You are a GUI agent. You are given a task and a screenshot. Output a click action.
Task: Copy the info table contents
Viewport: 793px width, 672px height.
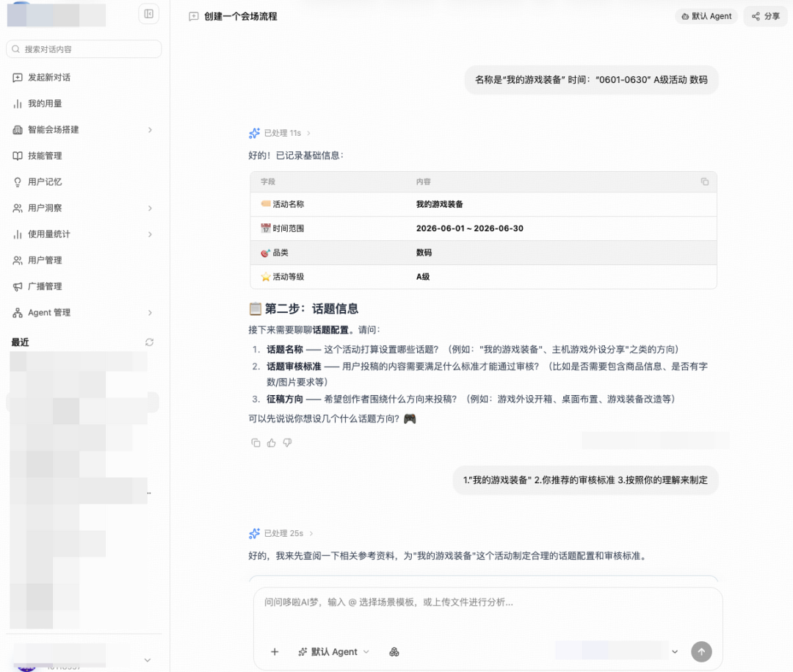(704, 181)
